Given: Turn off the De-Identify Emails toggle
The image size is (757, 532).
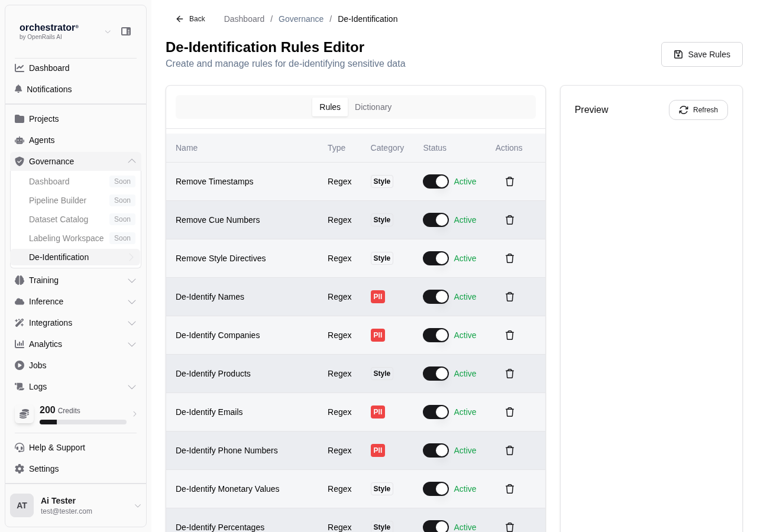Looking at the screenshot, I should [x=435, y=412].
